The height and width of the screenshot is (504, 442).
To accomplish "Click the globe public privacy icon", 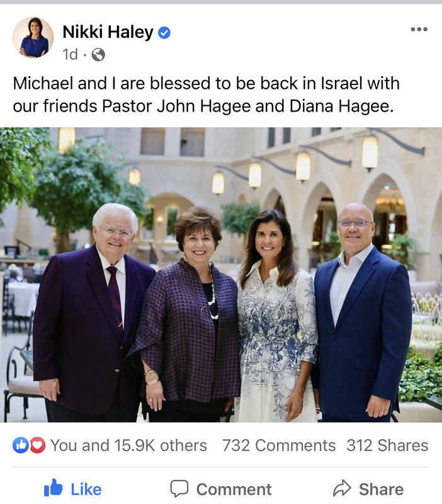I will (98, 55).
